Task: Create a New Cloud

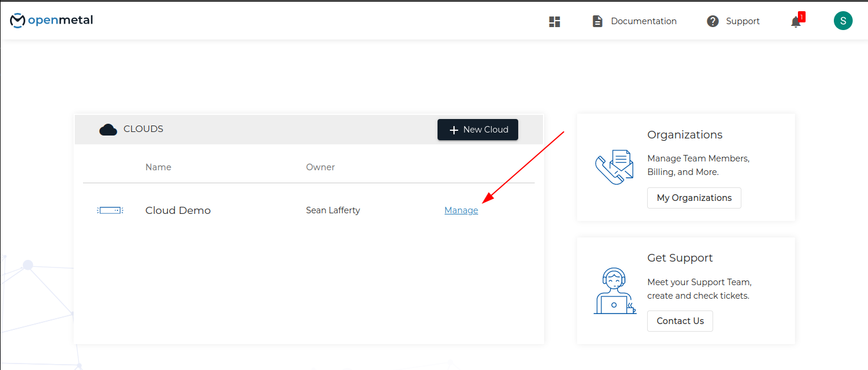Action: 478,130
